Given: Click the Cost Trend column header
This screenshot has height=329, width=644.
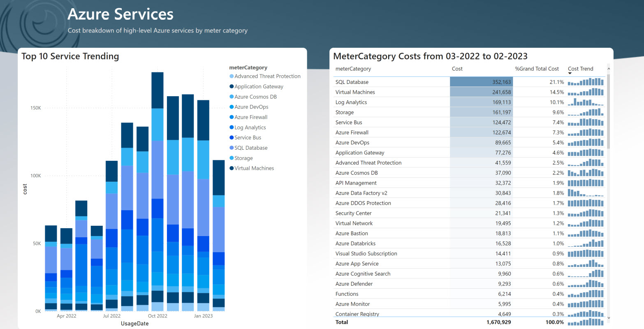Looking at the screenshot, I should click(x=581, y=69).
